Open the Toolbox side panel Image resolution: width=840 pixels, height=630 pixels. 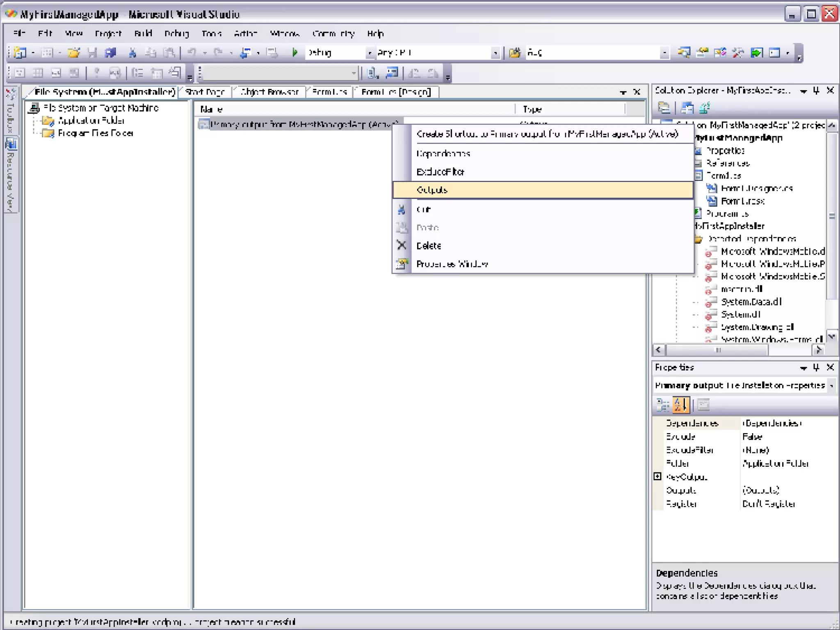click(11, 111)
